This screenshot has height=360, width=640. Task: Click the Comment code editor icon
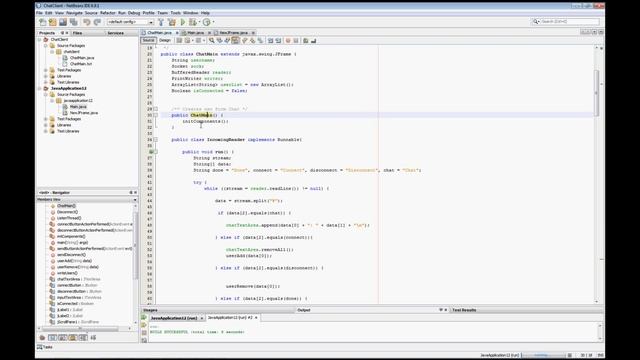pos(306,40)
